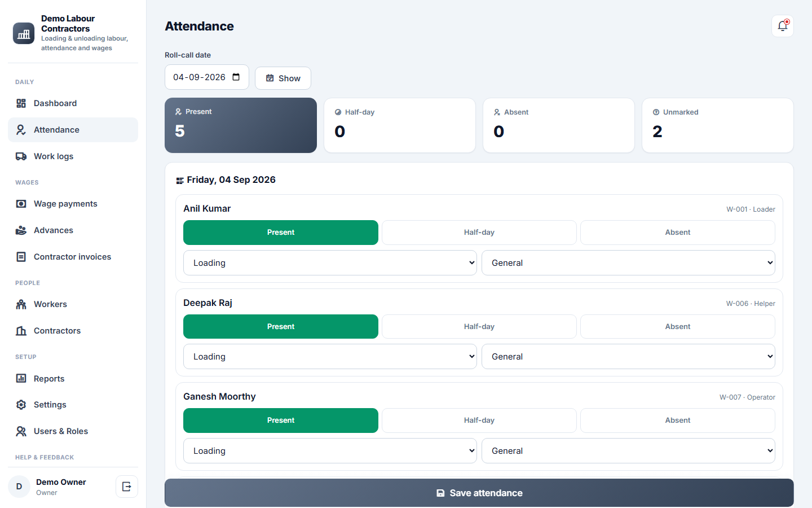This screenshot has height=508, width=812.
Task: Click the Demo Labour Contractors logo icon
Action: tap(24, 33)
